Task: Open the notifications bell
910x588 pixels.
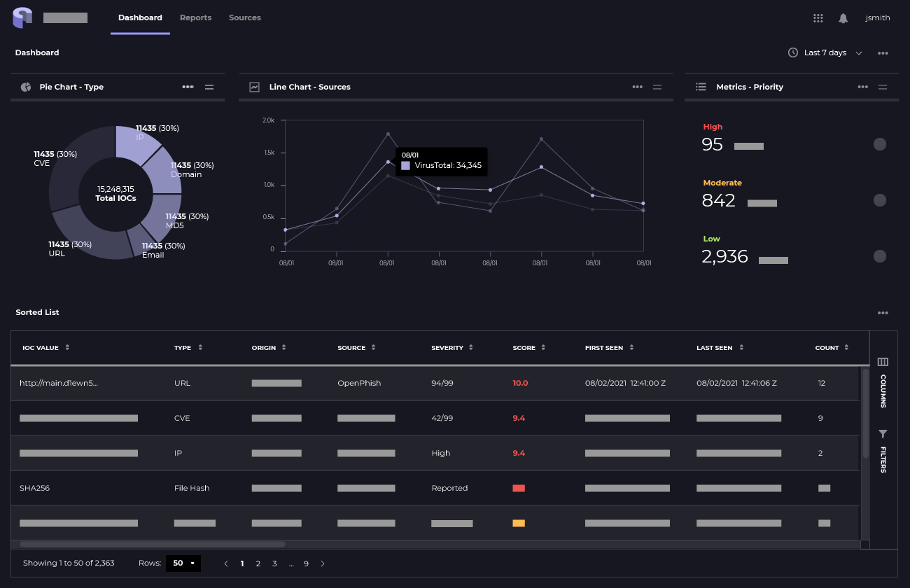Action: 843,18
